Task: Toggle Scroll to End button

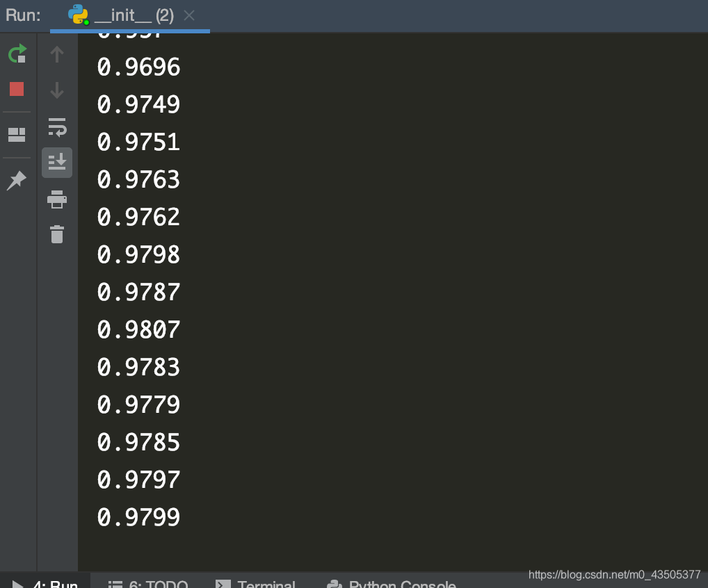Action: click(x=57, y=163)
